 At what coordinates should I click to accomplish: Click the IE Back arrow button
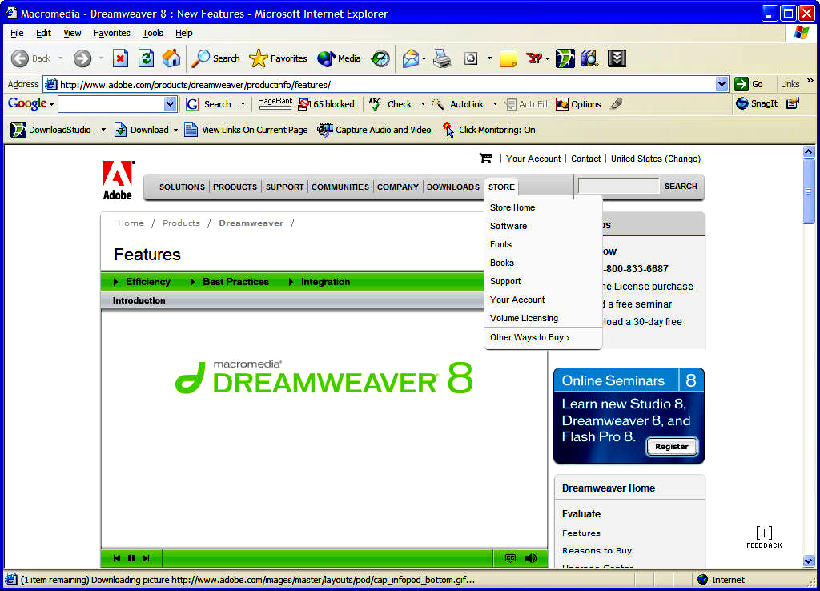[x=21, y=58]
